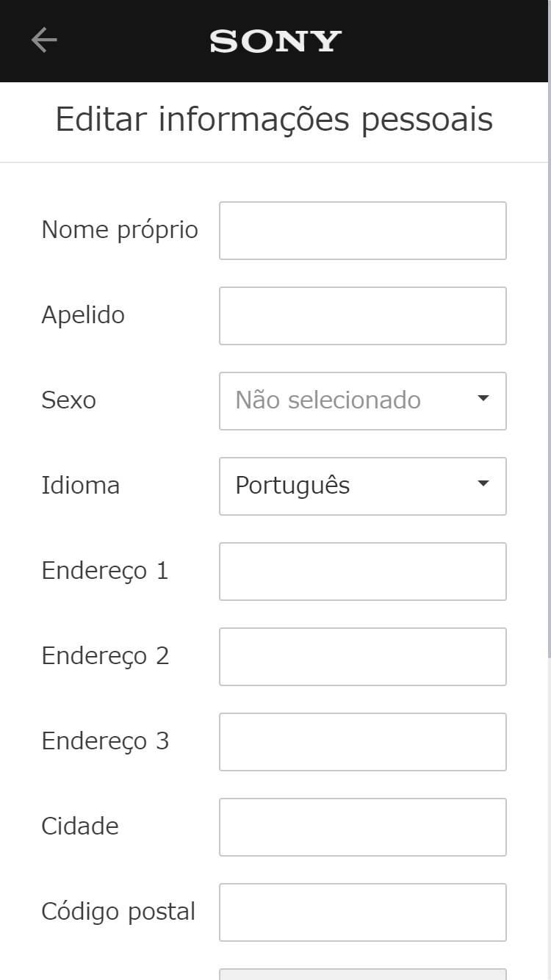This screenshot has width=551, height=980.
Task: Click inside the Nome próprio field
Action: coord(362,230)
